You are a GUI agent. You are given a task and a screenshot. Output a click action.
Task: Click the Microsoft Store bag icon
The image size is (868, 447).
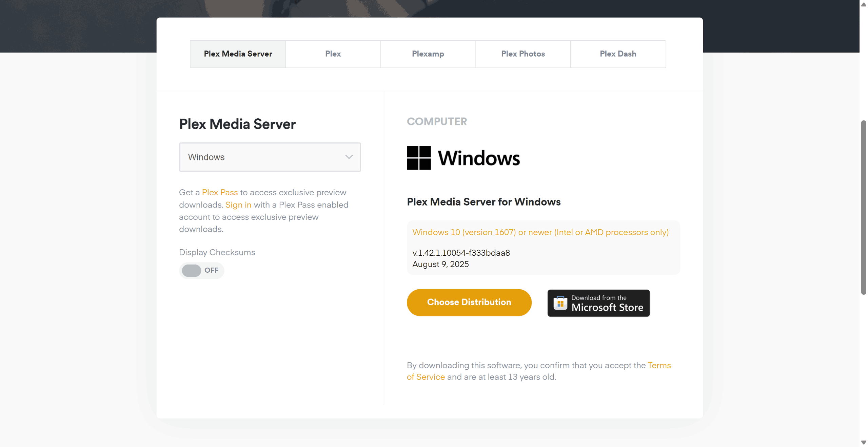(560, 303)
